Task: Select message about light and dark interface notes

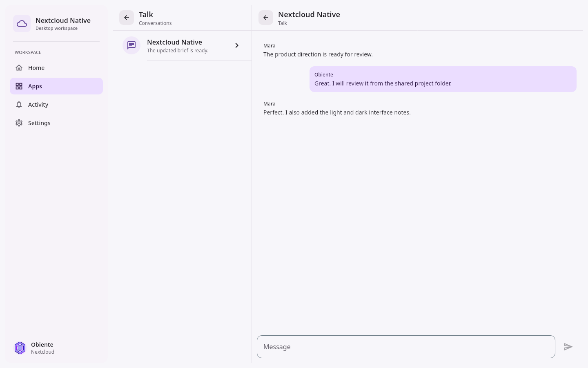Action: (x=337, y=112)
